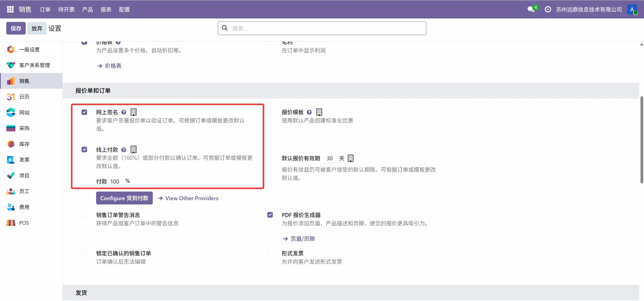Open the 配置 menu in top bar
The height and width of the screenshot is (301, 644).
coord(124,9)
